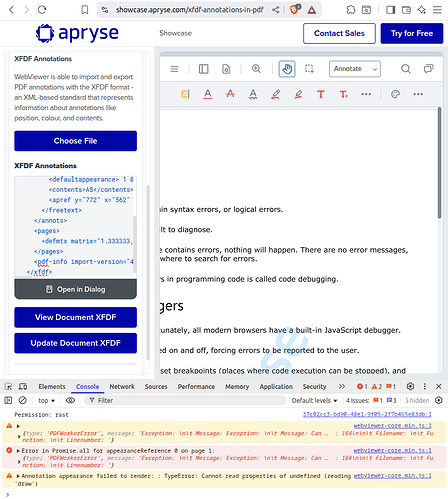Toggle the left panel view icon

point(203,69)
